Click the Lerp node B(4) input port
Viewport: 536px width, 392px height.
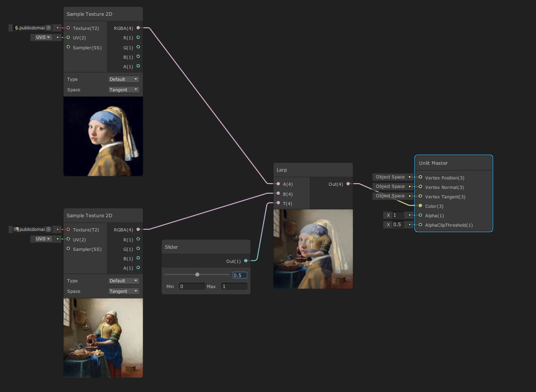point(278,194)
